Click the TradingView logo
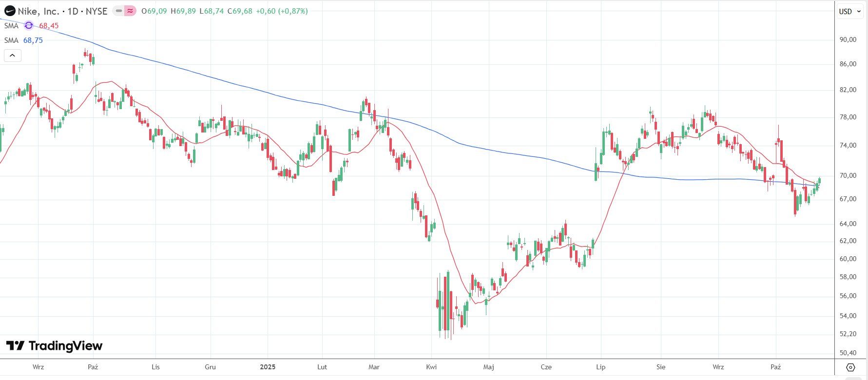 pos(54,346)
